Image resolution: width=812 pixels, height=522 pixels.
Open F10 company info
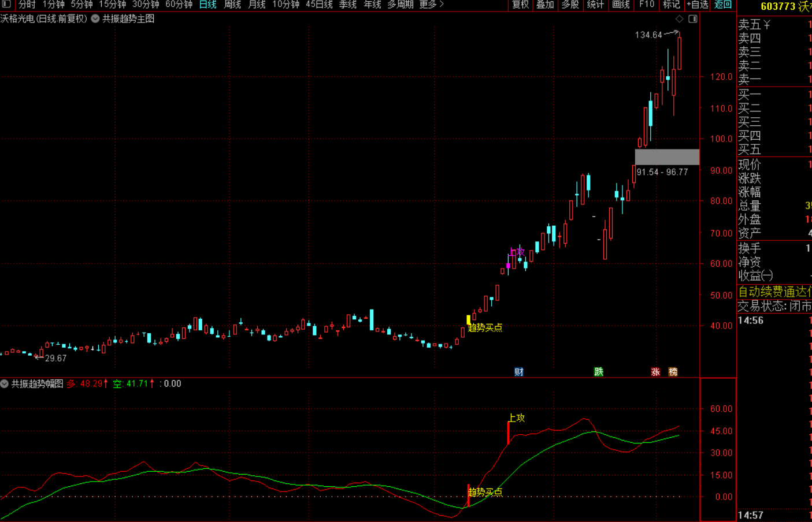(647, 5)
